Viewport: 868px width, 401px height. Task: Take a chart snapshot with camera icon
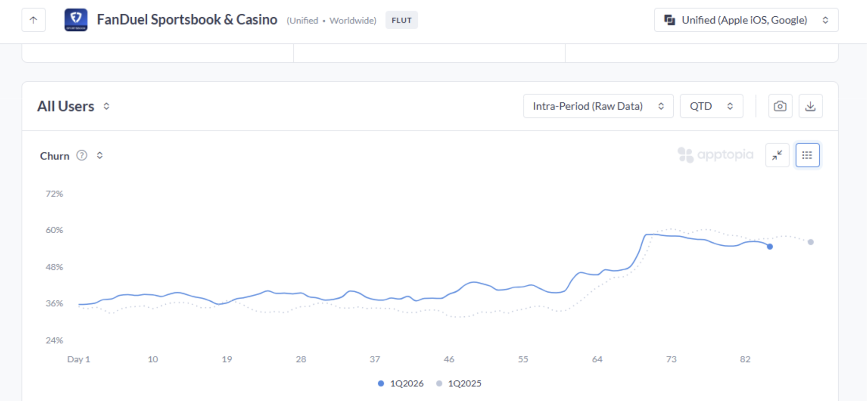coord(780,106)
